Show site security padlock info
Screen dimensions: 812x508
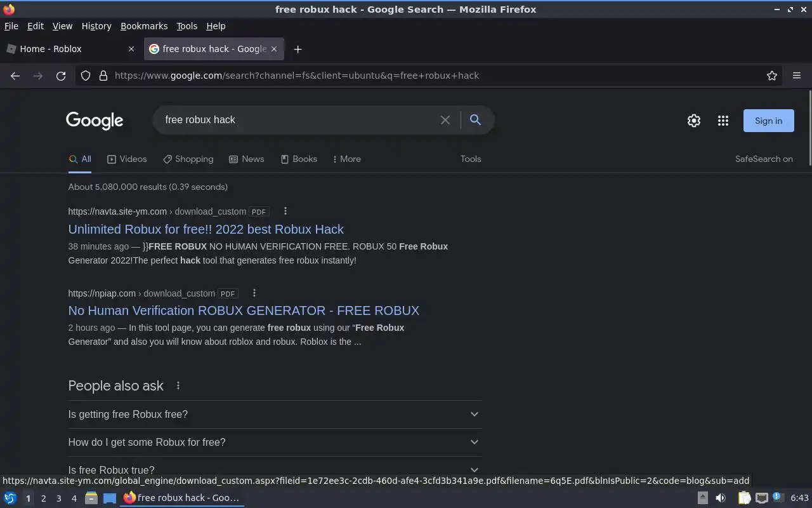[x=103, y=76]
